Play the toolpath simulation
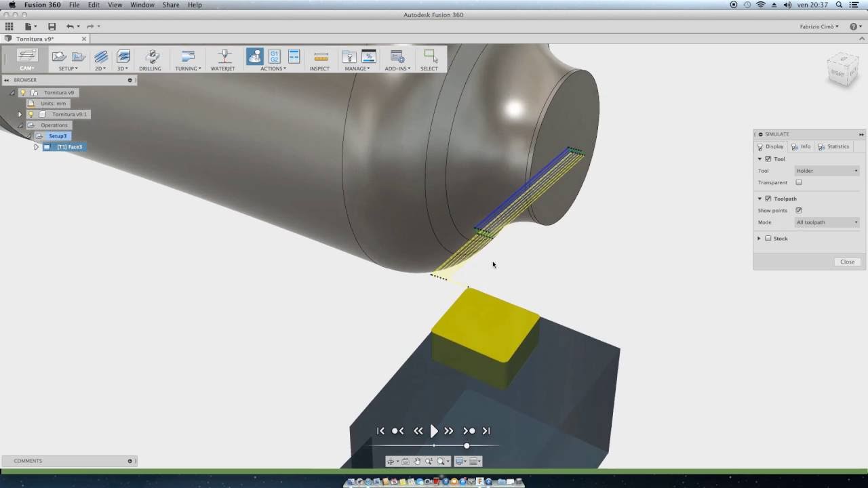868x488 pixels. point(434,431)
